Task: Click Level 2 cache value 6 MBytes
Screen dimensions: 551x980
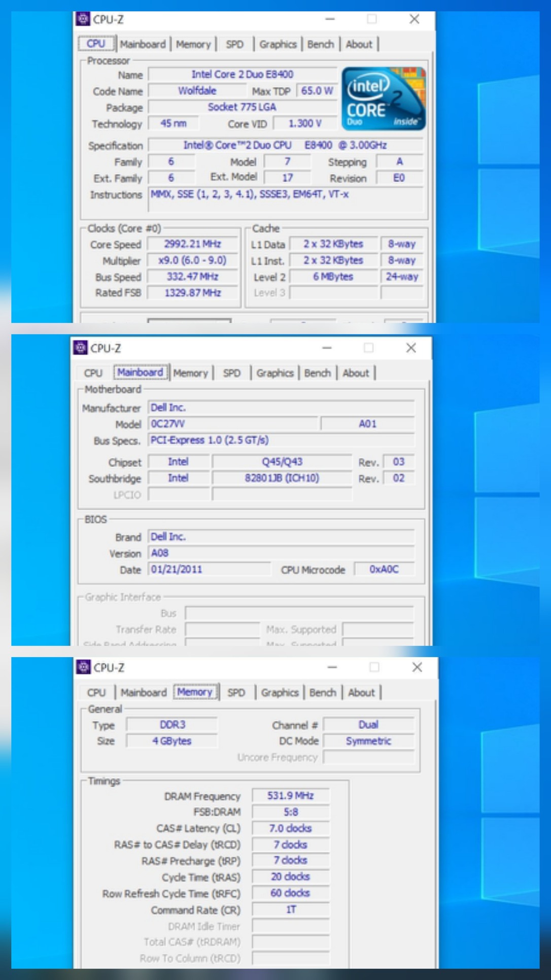Action: click(x=333, y=277)
